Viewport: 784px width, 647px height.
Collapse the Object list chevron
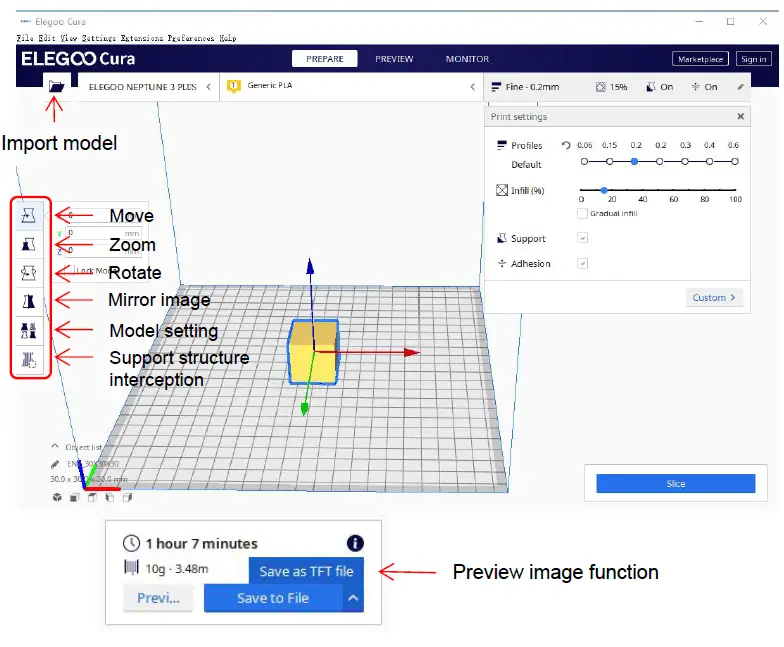pyautogui.click(x=55, y=446)
